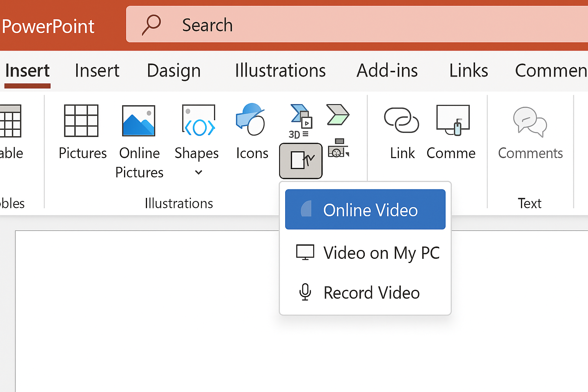Select the Shapes icon
This screenshot has width=588, height=392.
198,121
